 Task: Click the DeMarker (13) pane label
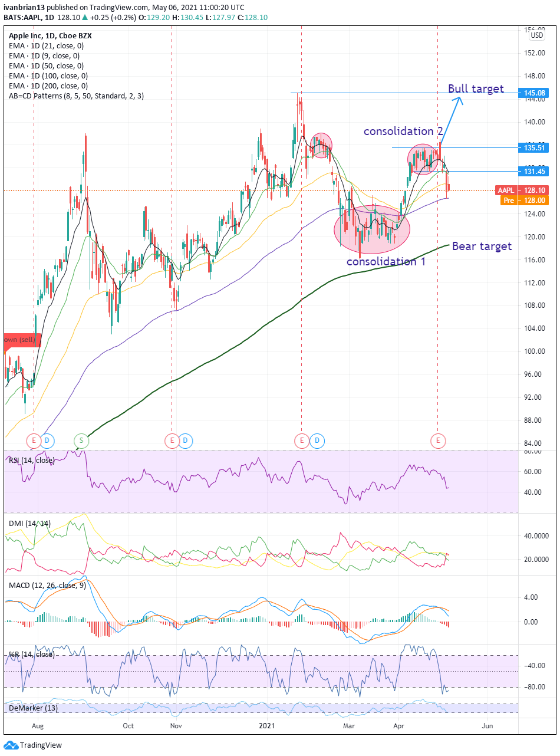(x=33, y=708)
